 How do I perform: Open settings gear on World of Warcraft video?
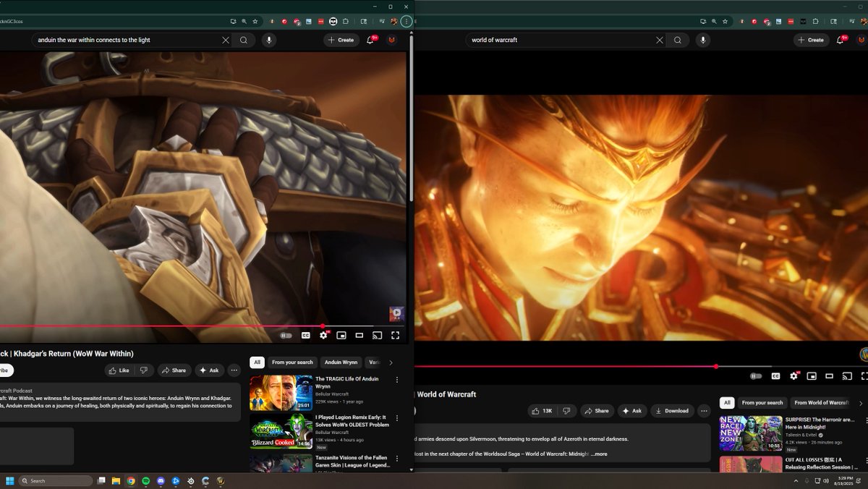[x=793, y=376]
